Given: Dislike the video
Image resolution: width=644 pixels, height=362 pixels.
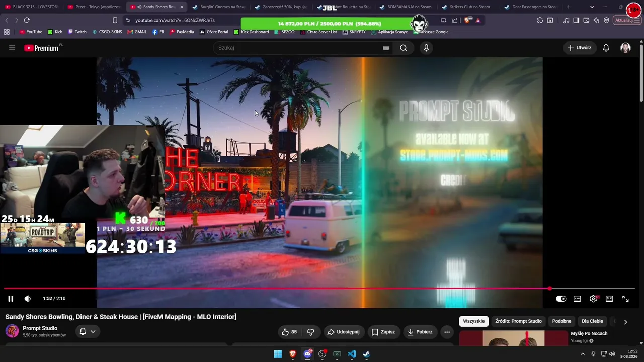Looking at the screenshot, I should [310, 332].
